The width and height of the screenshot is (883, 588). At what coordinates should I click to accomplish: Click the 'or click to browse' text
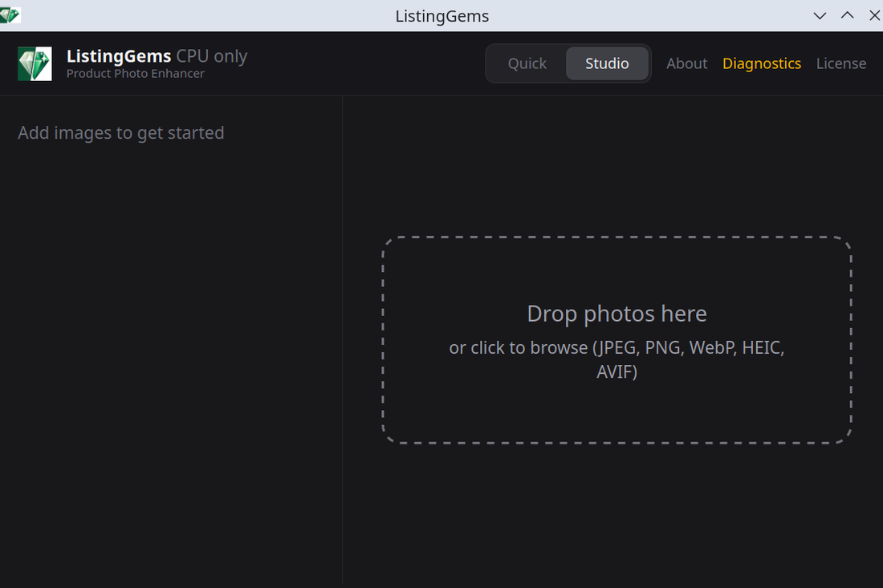[x=616, y=359]
